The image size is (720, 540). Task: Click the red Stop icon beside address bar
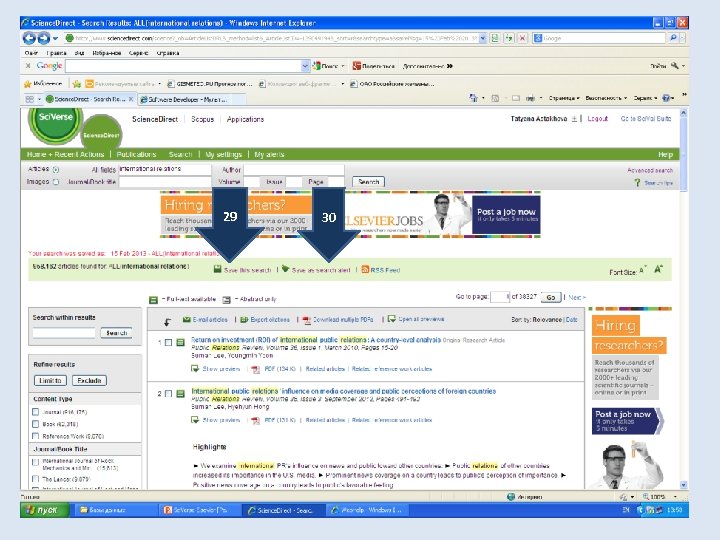(x=522, y=38)
